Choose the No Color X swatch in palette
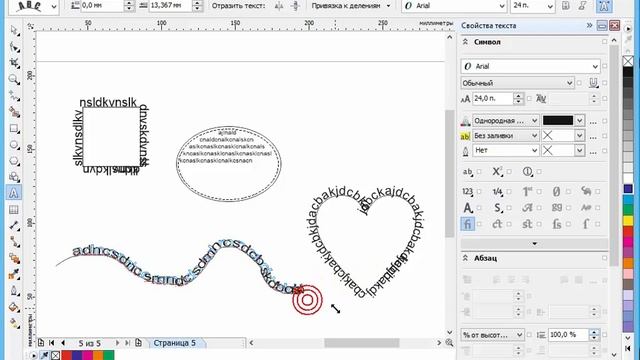This screenshot has width=640, height=360. tap(628, 61)
